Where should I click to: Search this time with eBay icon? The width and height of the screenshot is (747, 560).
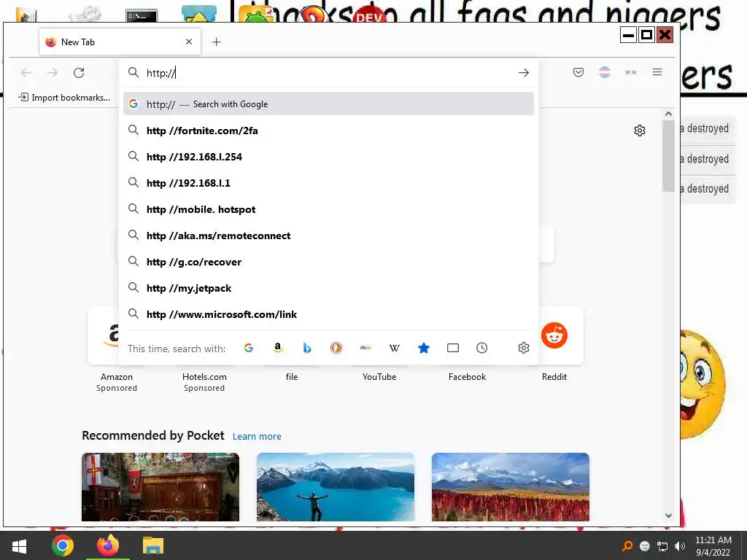coord(365,348)
